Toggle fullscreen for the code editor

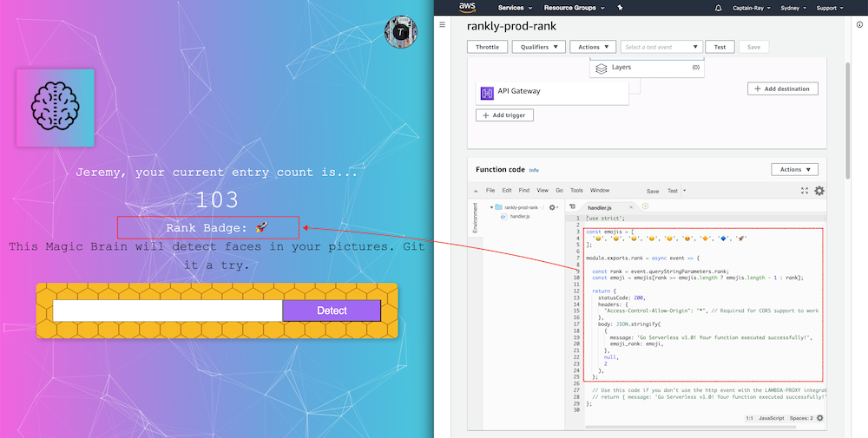click(805, 190)
